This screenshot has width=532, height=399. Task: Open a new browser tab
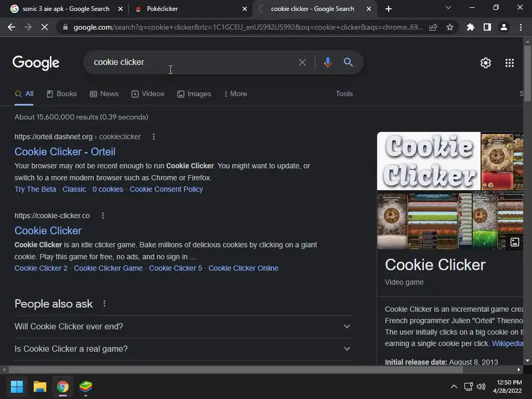coord(389,9)
